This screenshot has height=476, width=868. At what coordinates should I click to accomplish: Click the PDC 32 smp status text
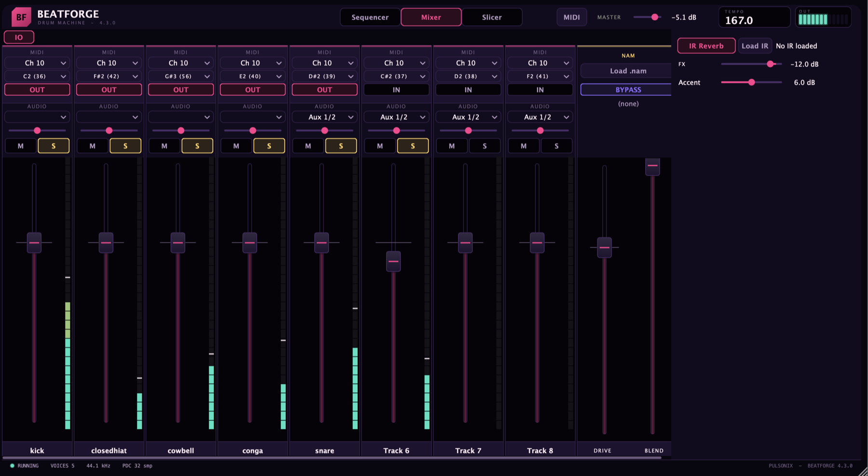tap(137, 465)
